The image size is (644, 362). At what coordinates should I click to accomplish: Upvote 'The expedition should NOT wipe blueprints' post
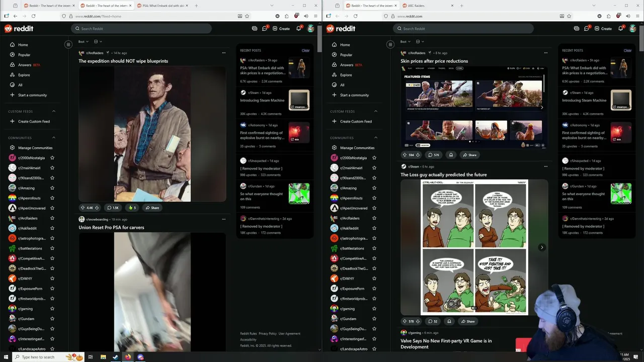pos(83,208)
